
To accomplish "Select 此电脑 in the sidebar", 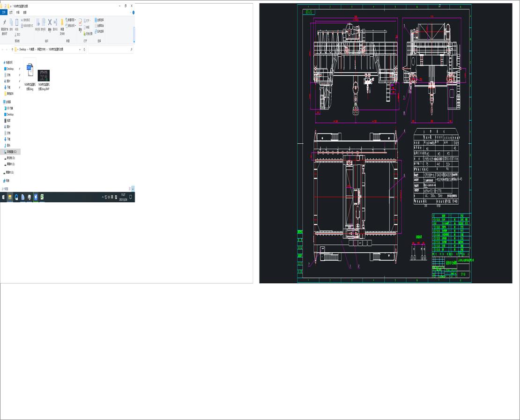I will pyautogui.click(x=7, y=101).
